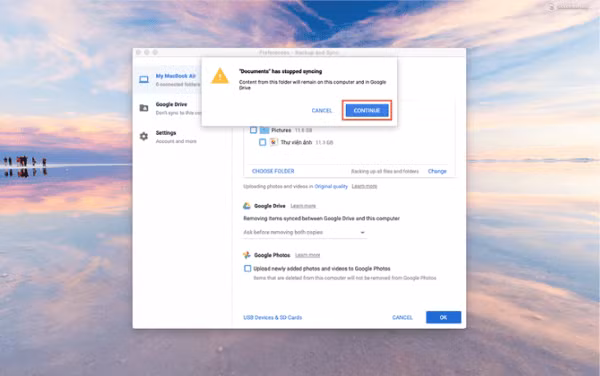Screen dimensions: 600x376
Task: Click Cancel in the warning dialog
Action: click(x=322, y=111)
